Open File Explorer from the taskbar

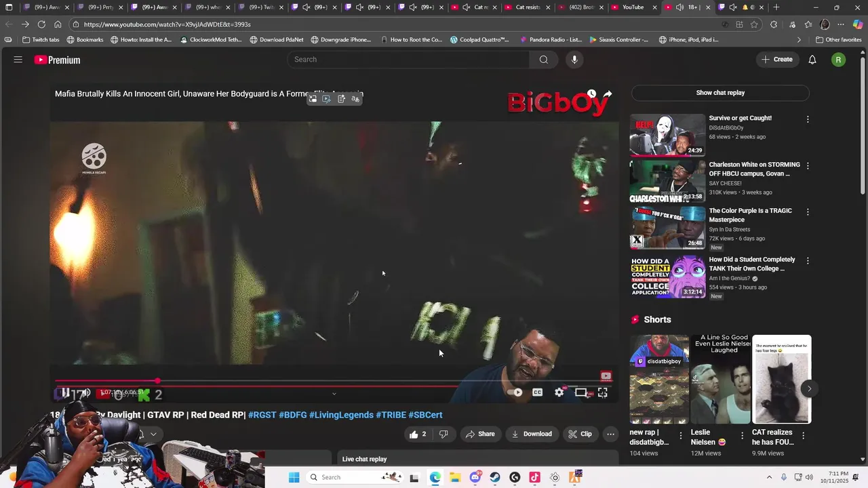(x=455, y=477)
